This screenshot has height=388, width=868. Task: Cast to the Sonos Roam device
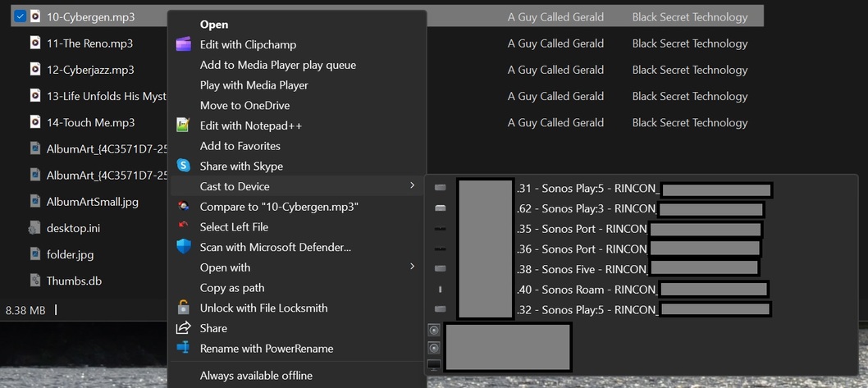click(x=586, y=290)
